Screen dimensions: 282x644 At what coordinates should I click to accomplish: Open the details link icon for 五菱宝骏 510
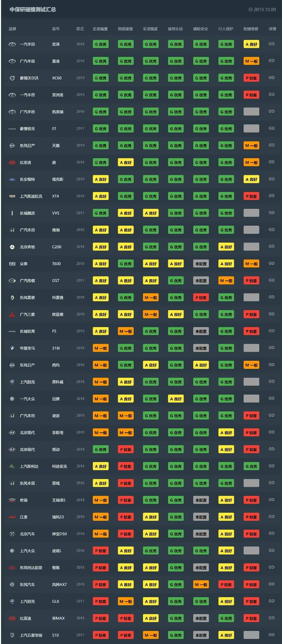[x=272, y=635]
